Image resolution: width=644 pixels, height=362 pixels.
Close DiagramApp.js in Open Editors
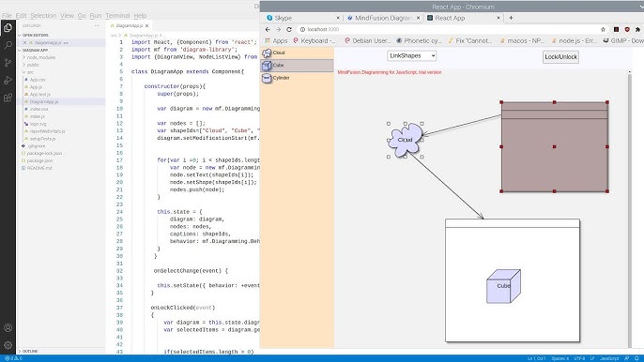[24, 43]
